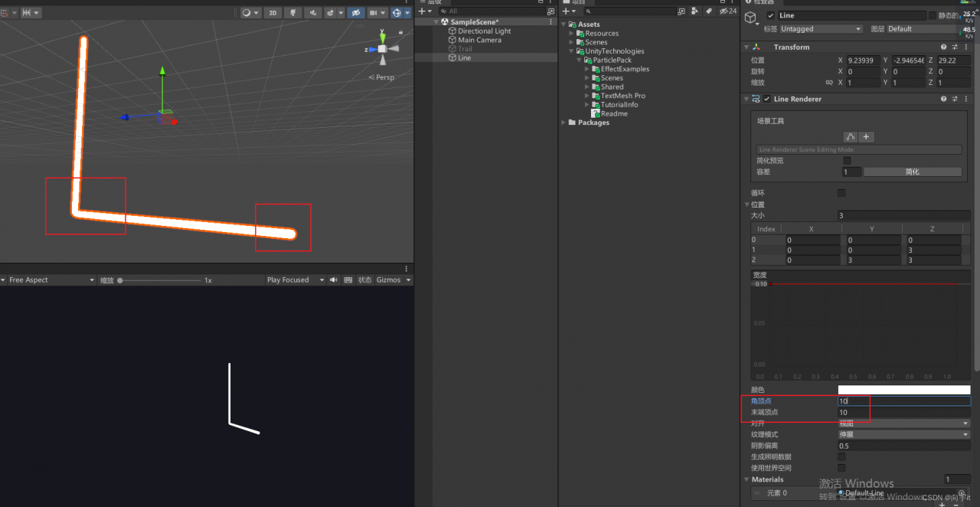Expand the Packages folder

564,123
